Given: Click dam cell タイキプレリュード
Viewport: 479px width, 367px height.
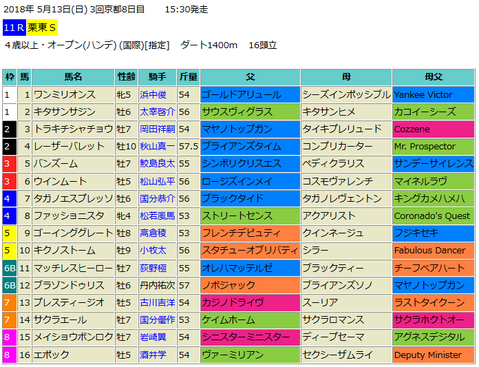Looking at the screenshot, I should click(346, 129).
